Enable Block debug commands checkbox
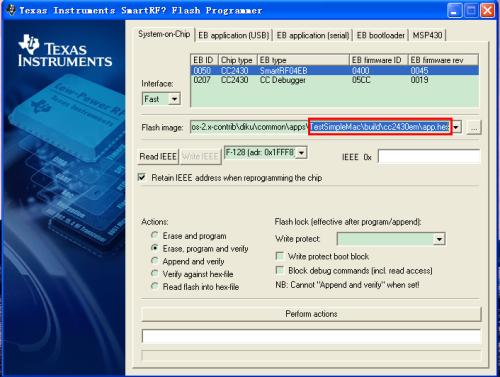Viewport: 500px width, 377px height. point(280,270)
